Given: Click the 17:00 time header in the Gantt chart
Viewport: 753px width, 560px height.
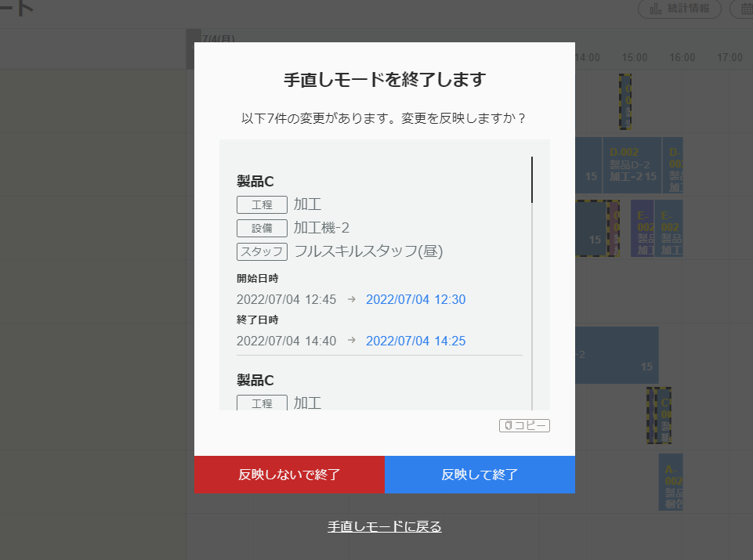Looking at the screenshot, I should click(730, 58).
